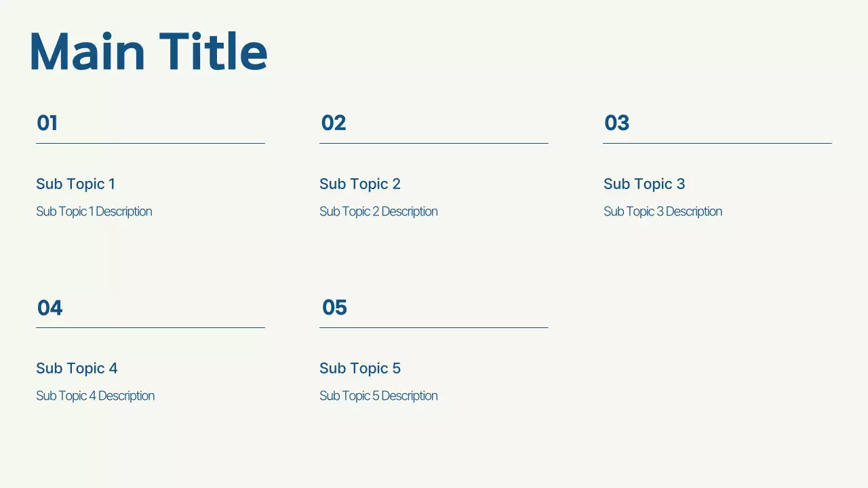Click the Sub Topic 1 heading
The height and width of the screenshot is (488, 868).
75,184
